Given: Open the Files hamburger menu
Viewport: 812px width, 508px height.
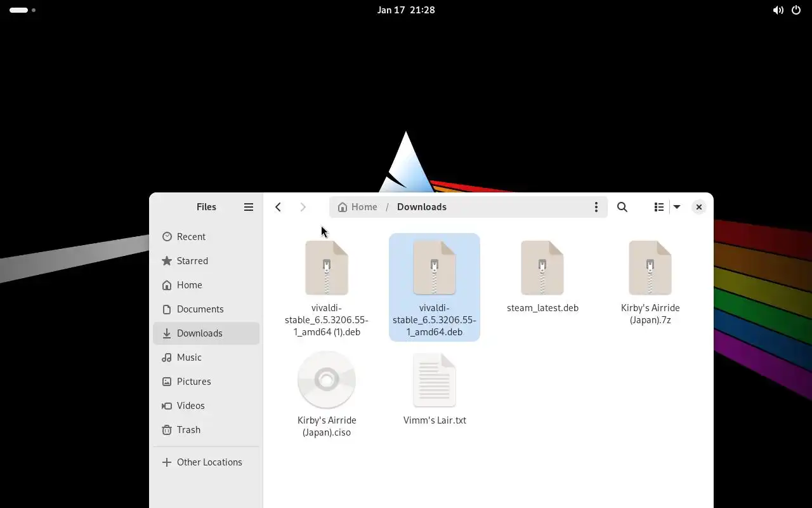Looking at the screenshot, I should pos(249,207).
